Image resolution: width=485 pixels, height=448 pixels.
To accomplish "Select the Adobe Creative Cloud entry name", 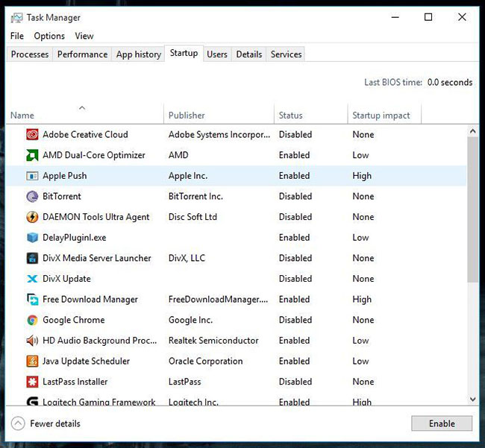I will coord(85,134).
